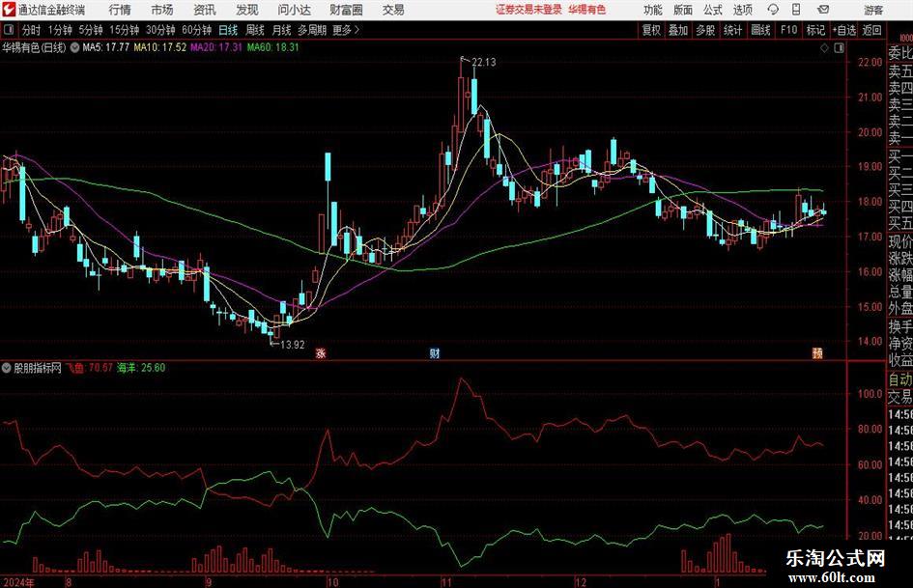The image size is (913, 588).
Task: Toggle the left sidebar panel icon
Action: pos(8,30)
